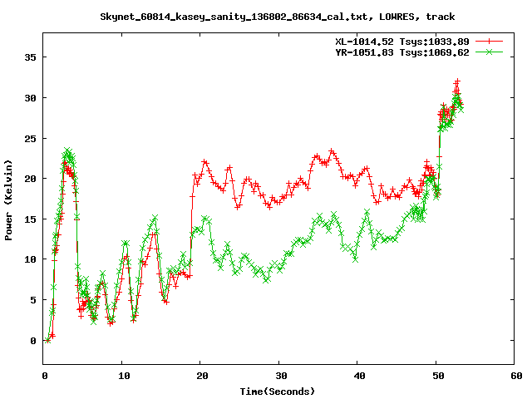Click the chart title Skynet_60814_kasey_sanity_136802_86634_cal.txt
532x399 pixels.
click(234, 17)
